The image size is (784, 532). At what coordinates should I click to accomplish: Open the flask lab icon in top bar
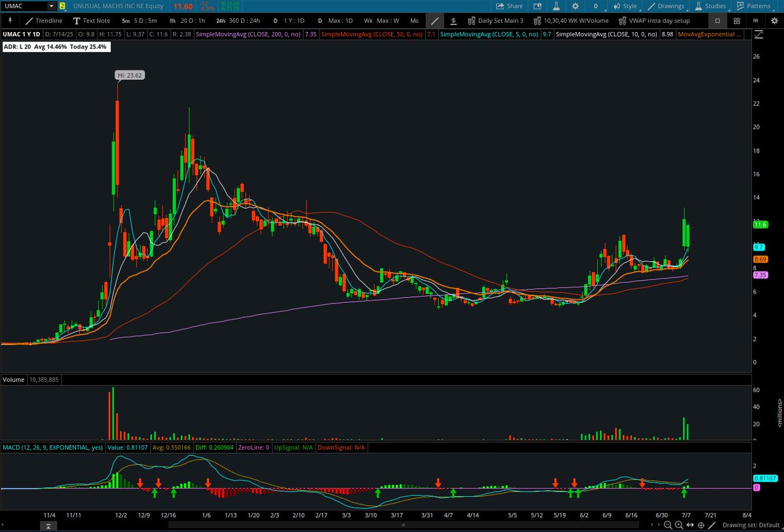(557, 6)
